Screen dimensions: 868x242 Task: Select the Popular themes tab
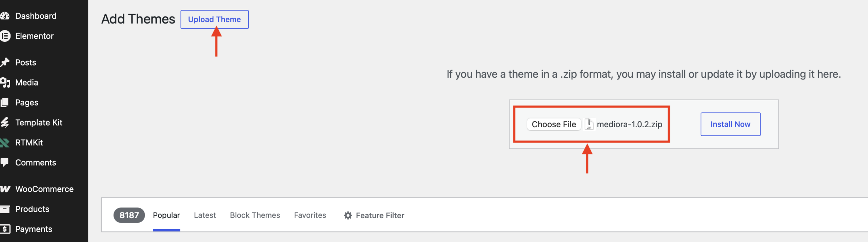pos(166,215)
